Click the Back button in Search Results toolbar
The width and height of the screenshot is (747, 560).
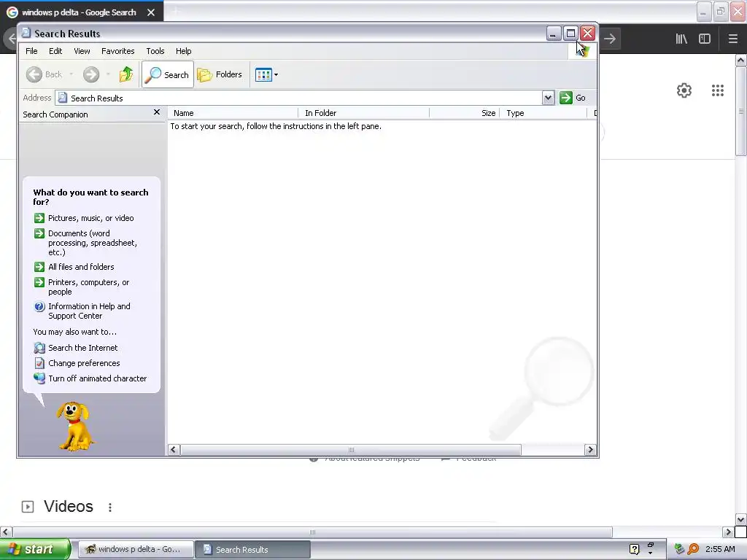coord(44,74)
